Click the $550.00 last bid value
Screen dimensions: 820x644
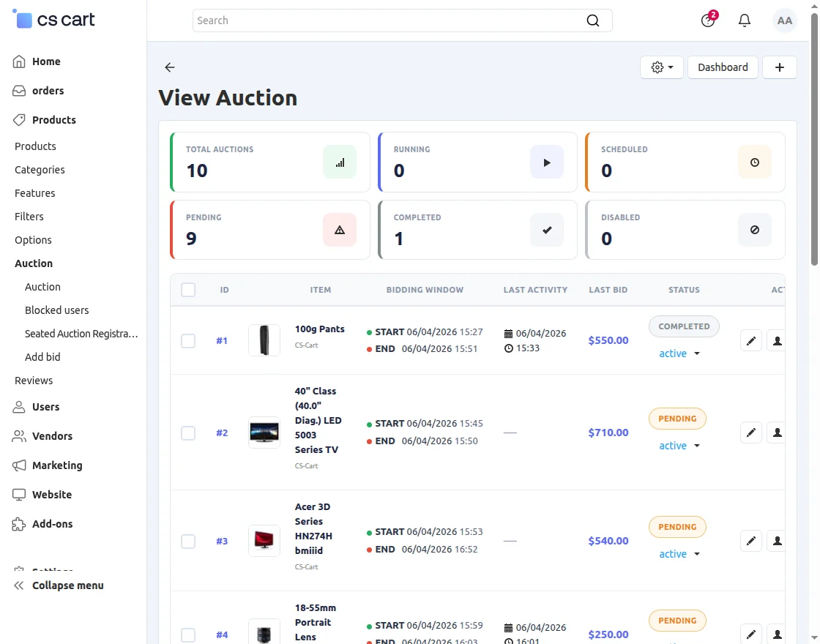(x=608, y=341)
